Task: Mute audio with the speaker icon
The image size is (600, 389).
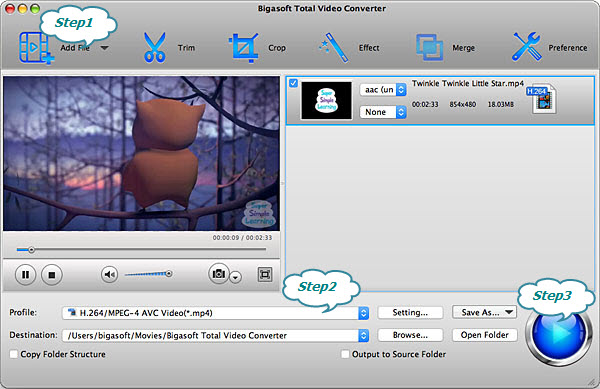Action: tap(109, 274)
